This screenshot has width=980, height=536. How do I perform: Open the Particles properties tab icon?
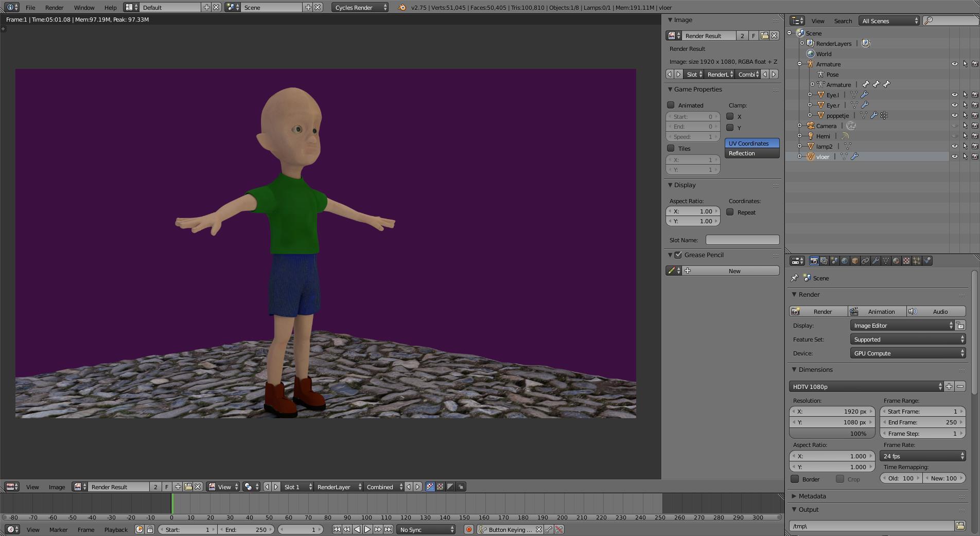coord(917,261)
